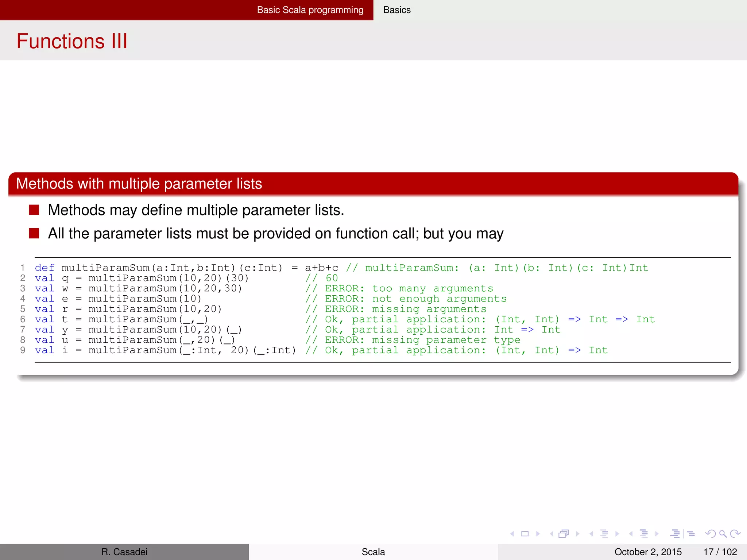Click bullet 'All the parameter lists must be provided'
Viewport: 747px width, 560px height.
(x=275, y=233)
